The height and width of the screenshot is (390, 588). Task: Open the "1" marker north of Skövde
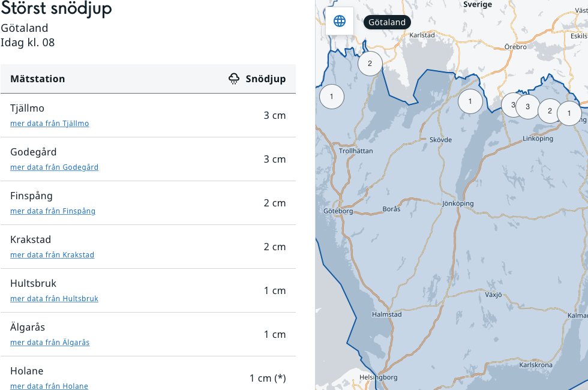point(470,101)
